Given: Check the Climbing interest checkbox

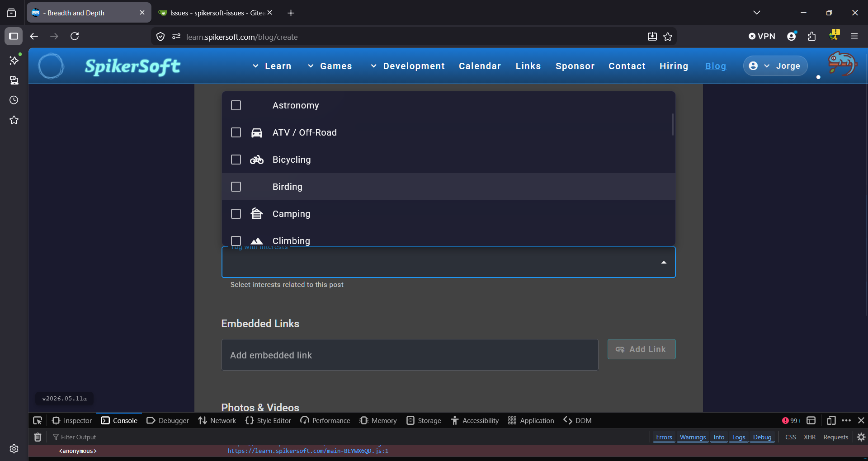Looking at the screenshot, I should click(236, 241).
